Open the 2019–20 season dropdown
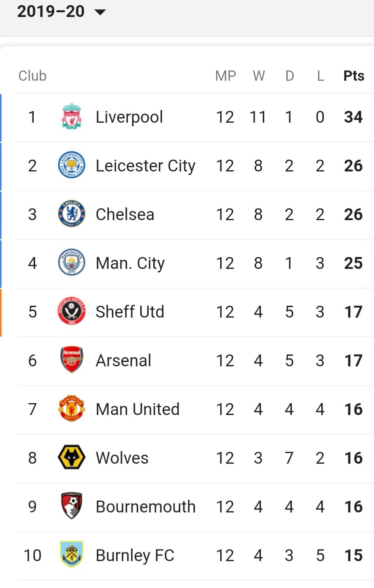The width and height of the screenshot is (374, 588). click(61, 11)
